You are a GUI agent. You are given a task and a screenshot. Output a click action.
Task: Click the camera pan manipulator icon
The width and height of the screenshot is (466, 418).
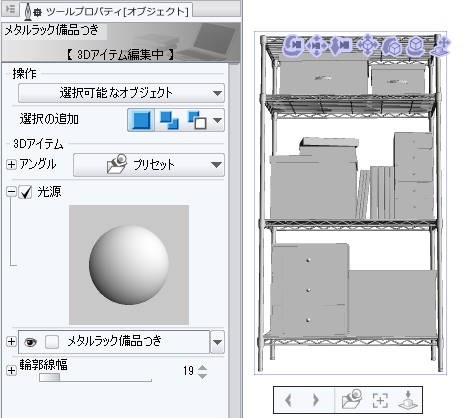(316, 45)
